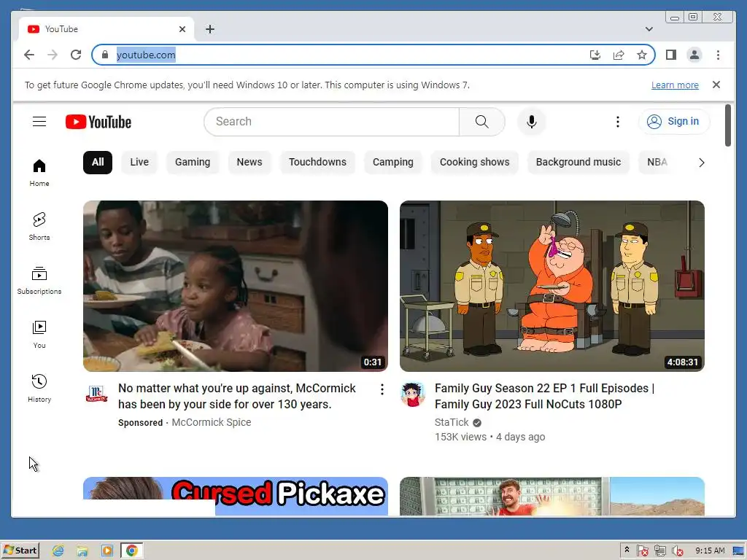Open Family Guy Season 22 video title
Viewport: 747px width, 560px height.
(544, 396)
